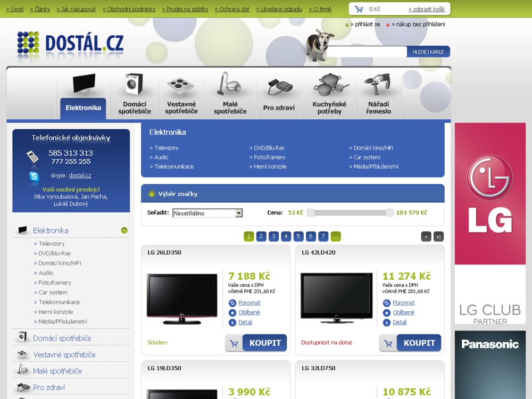Image resolution: width=532 pixels, height=399 pixels.
Task: Click the Hledej Karle search button
Action: (428, 52)
